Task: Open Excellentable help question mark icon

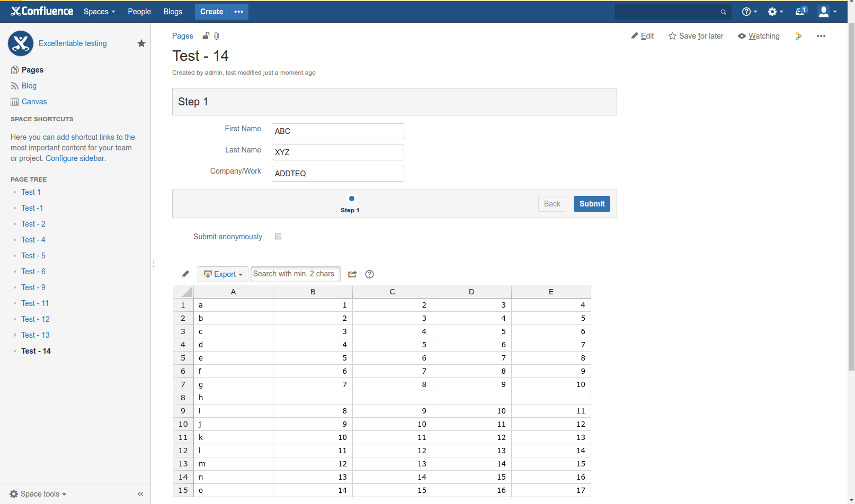Action: (369, 274)
